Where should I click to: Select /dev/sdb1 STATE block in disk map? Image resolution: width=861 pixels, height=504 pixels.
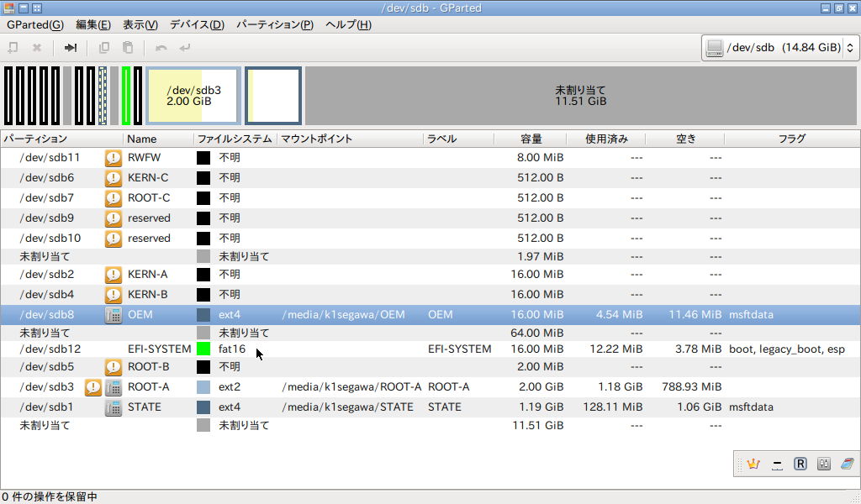tap(273, 96)
